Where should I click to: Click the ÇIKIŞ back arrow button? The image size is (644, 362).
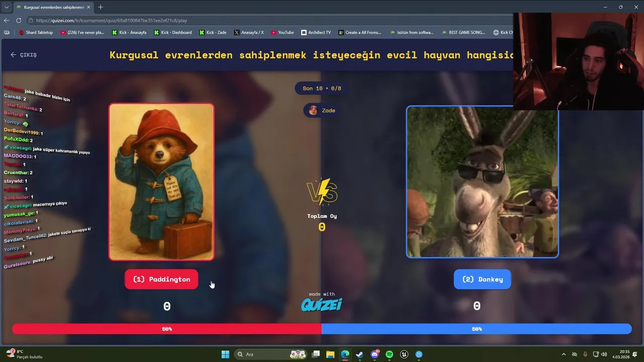click(24, 55)
